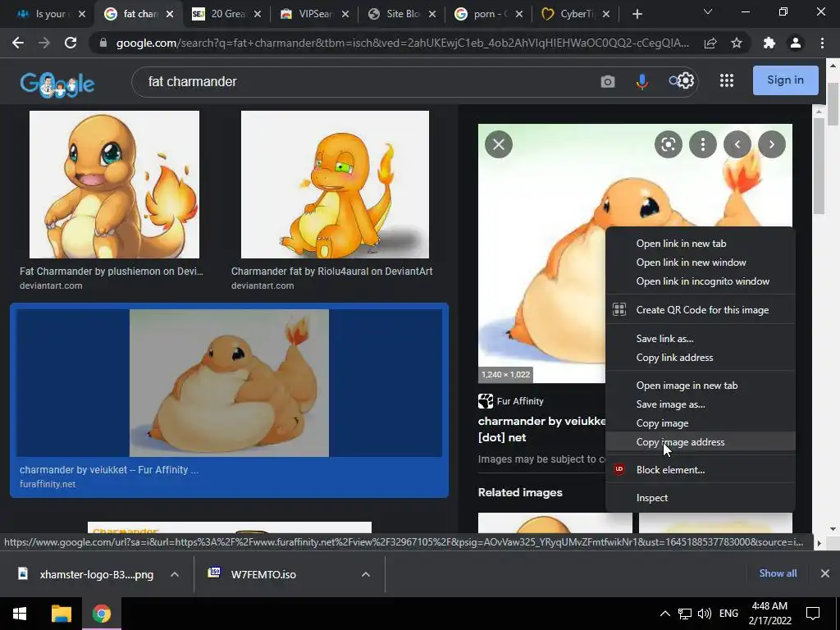840x630 pixels.
Task: Open Windows Start menu
Action: click(20, 614)
